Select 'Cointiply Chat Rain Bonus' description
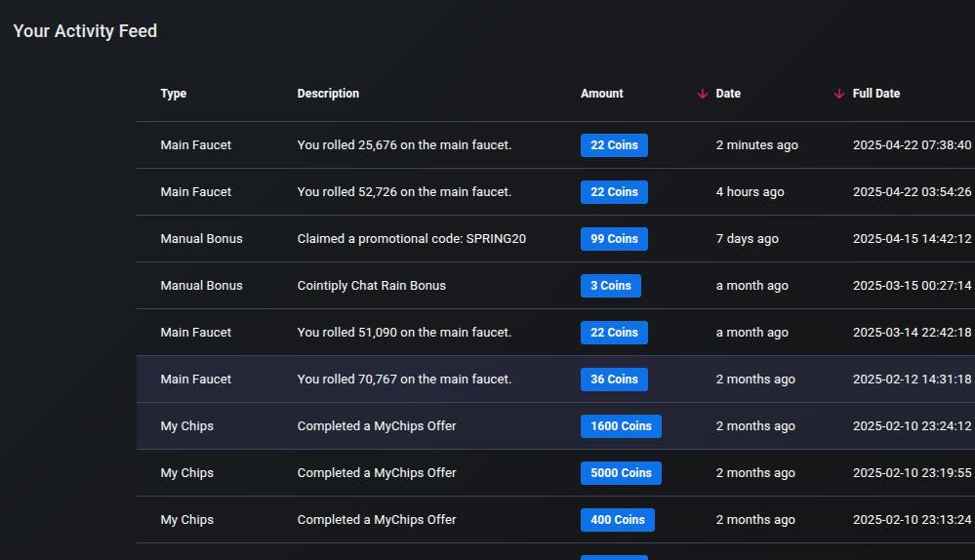This screenshot has width=975, height=560. click(371, 285)
